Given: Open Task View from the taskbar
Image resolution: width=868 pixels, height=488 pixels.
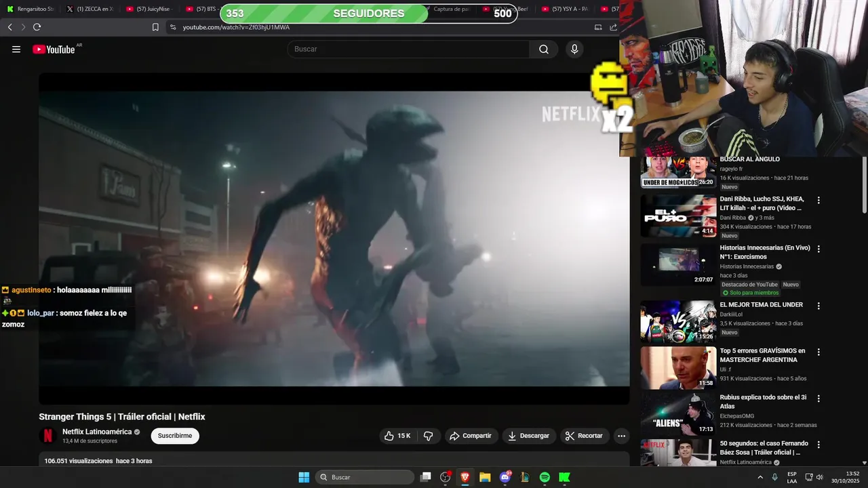Looking at the screenshot, I should pyautogui.click(x=426, y=477).
